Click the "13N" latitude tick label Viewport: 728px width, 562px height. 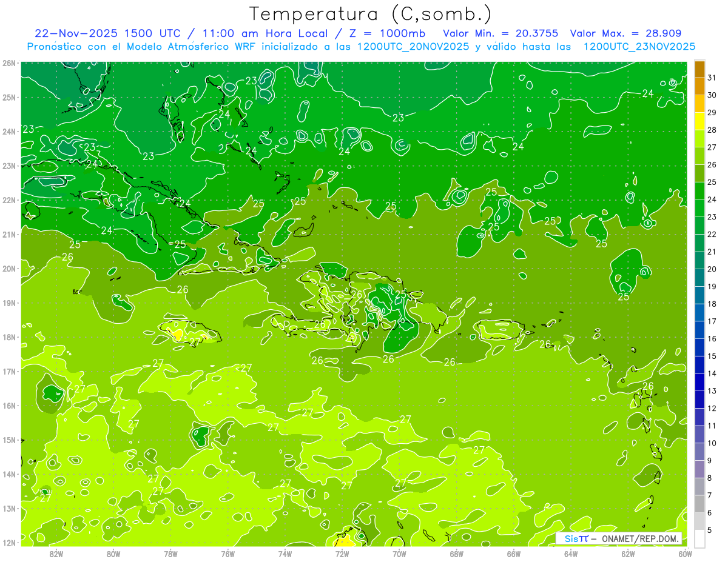(10, 508)
